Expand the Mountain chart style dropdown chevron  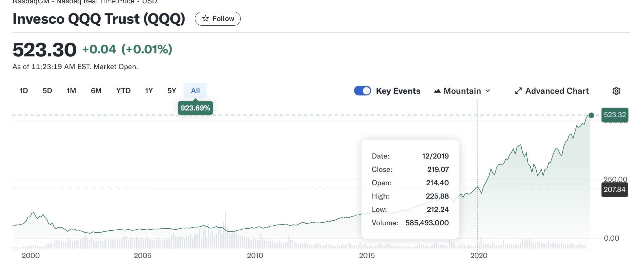488,91
